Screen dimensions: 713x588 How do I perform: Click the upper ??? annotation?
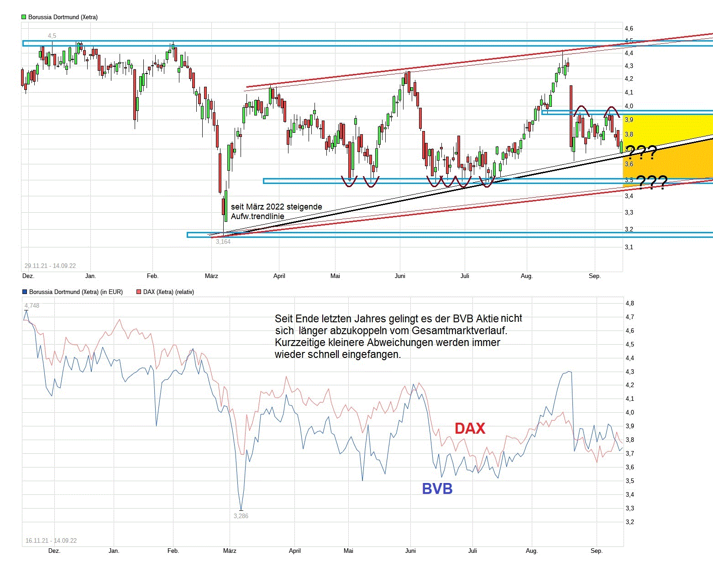(x=641, y=152)
